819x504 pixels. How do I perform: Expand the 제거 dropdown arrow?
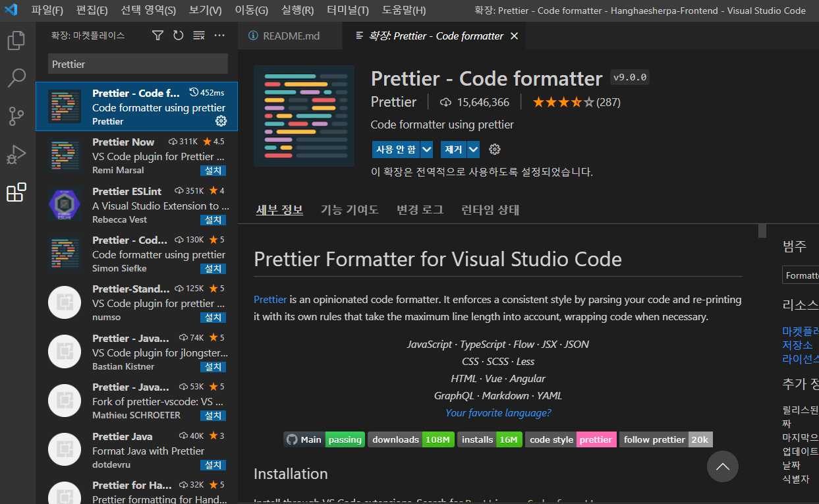click(x=473, y=150)
